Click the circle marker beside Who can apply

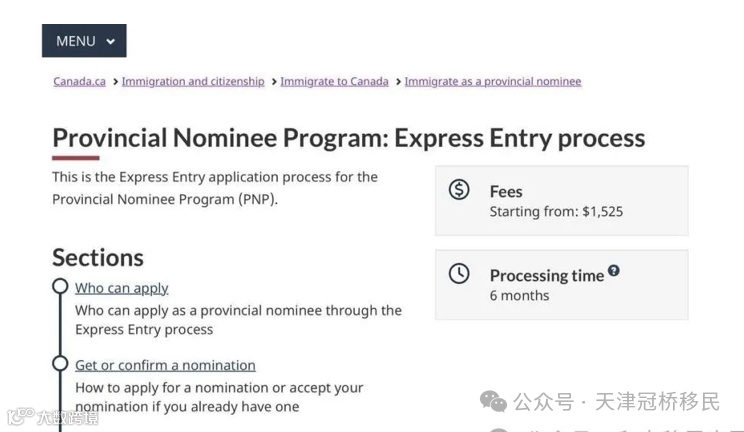pos(60,287)
